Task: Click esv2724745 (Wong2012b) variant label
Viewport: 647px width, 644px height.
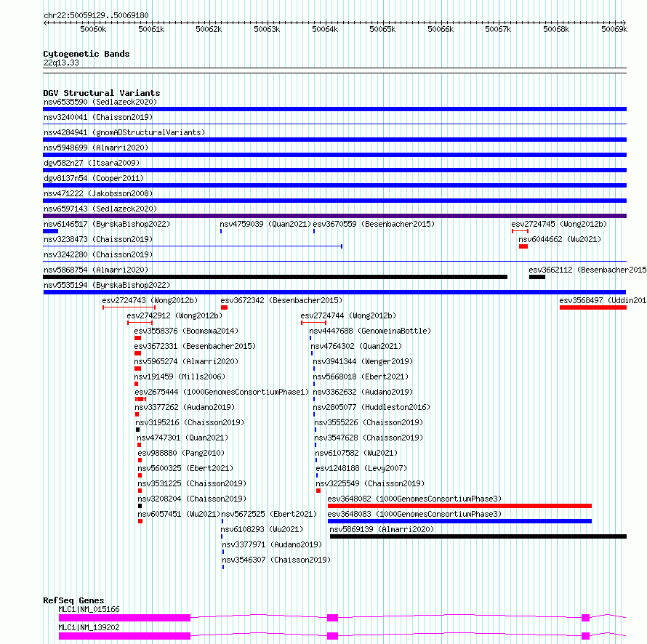Action: (559, 224)
